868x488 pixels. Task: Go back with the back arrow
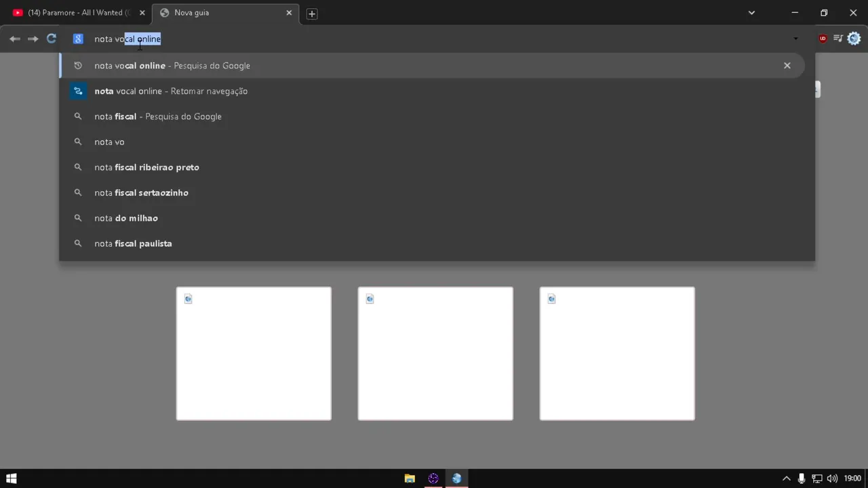pos(14,39)
